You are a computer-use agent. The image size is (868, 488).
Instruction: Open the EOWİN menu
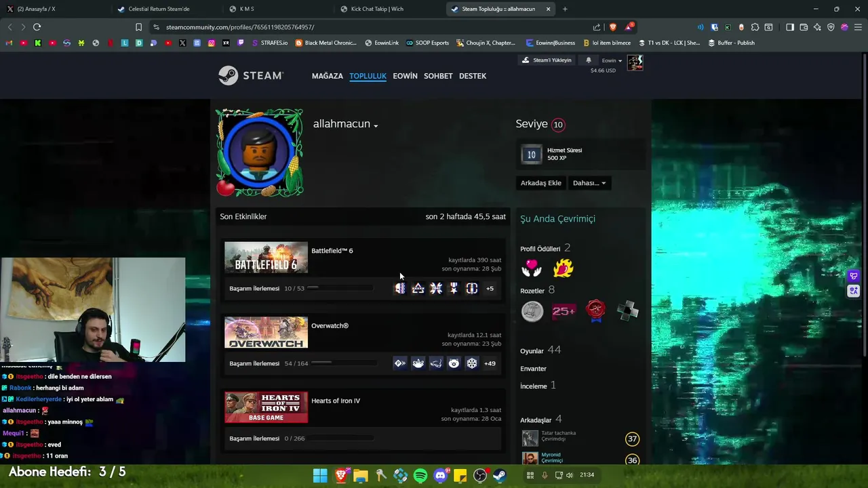click(x=405, y=76)
